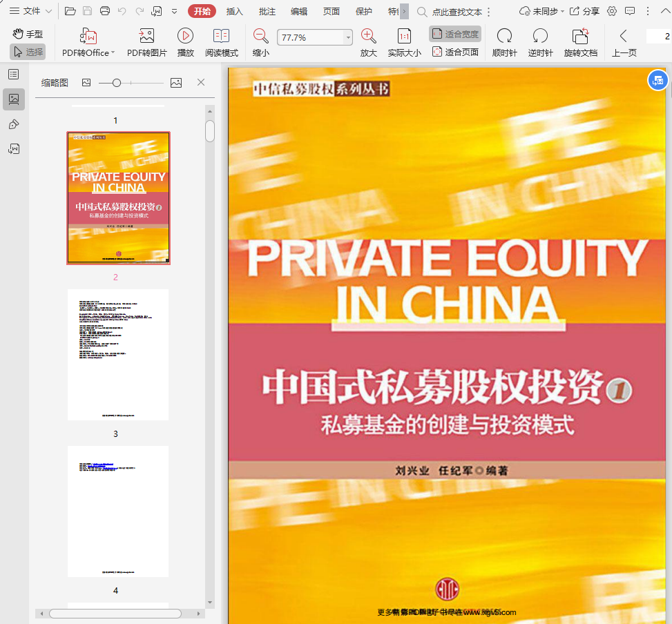Click the thumbnail scrollbar down arrow

pos(210,602)
